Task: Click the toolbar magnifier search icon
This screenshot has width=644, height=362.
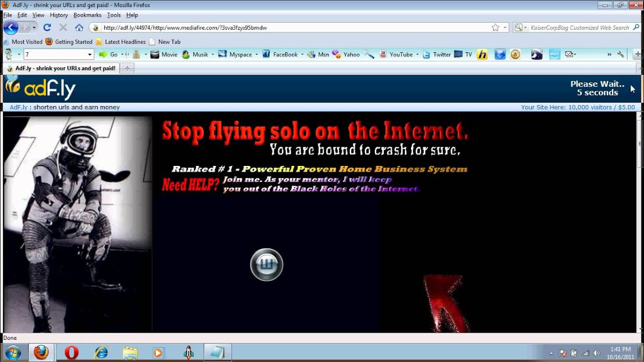Action: [369, 54]
